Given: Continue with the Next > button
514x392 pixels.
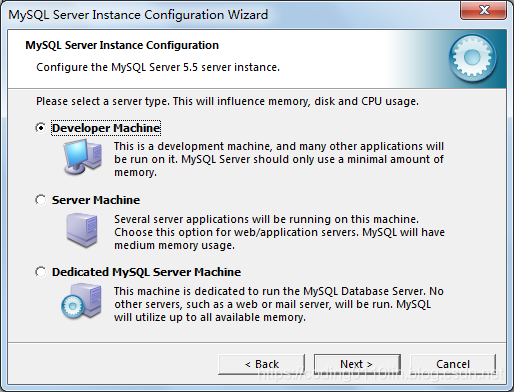Looking at the screenshot, I should pyautogui.click(x=357, y=364).
